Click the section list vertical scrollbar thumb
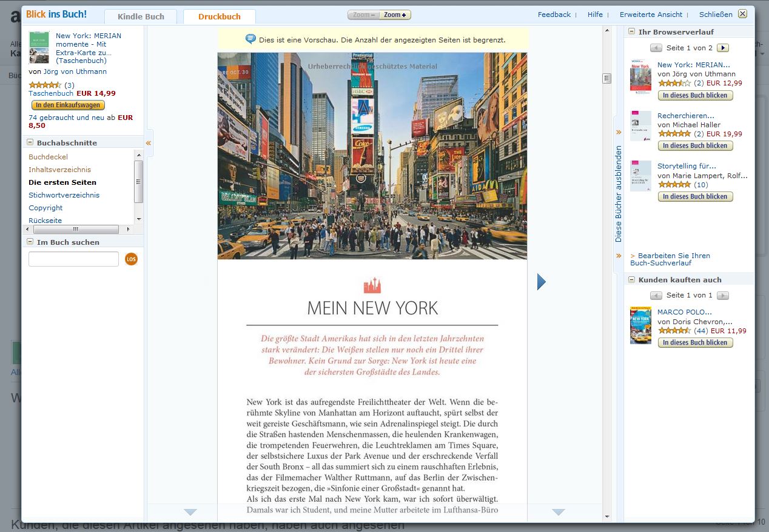The width and height of the screenshot is (769, 532). (x=139, y=182)
